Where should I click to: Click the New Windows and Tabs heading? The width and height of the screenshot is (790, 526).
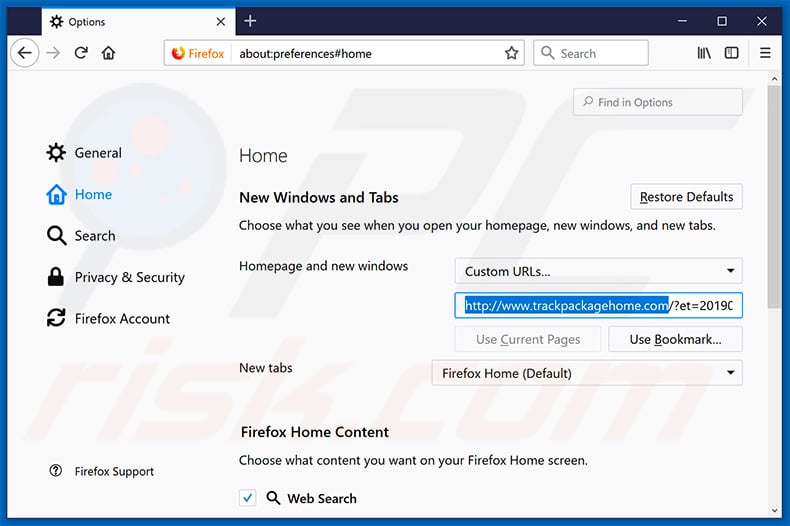click(318, 197)
